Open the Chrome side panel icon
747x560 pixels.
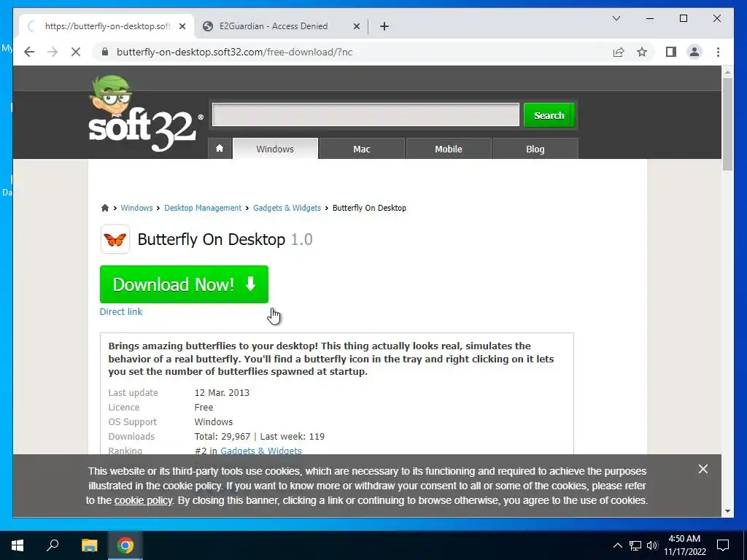pyautogui.click(x=671, y=52)
